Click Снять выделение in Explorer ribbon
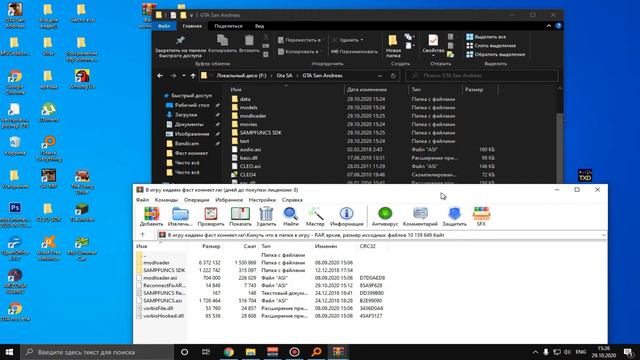640x360 pixels. (x=491, y=46)
